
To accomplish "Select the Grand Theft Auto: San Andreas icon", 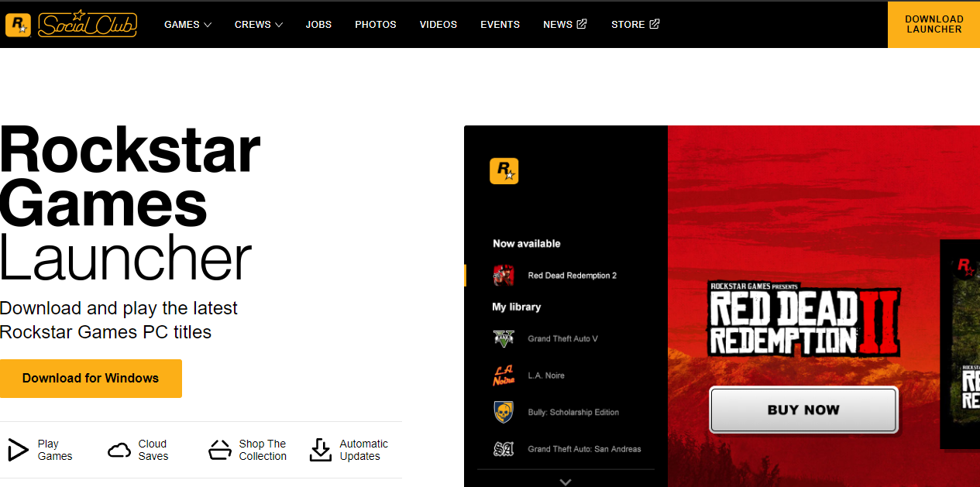I will coord(504,448).
